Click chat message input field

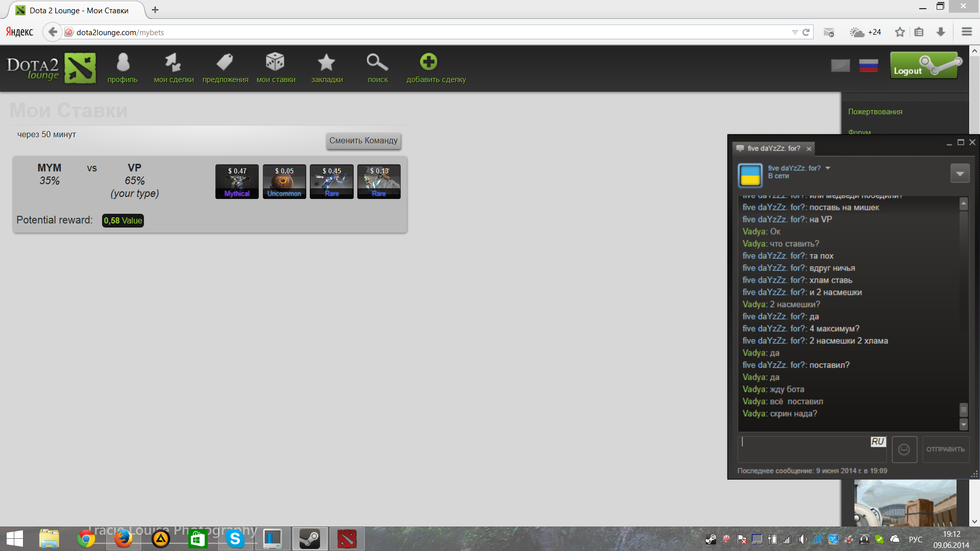(812, 449)
